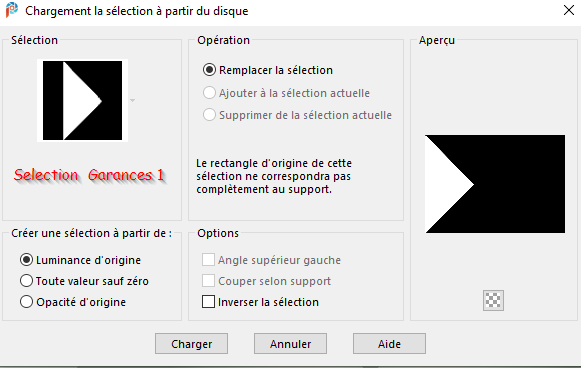This screenshot has height=368, width=581.
Task: Close the Chargement la sélection dialog
Action: (x=569, y=10)
